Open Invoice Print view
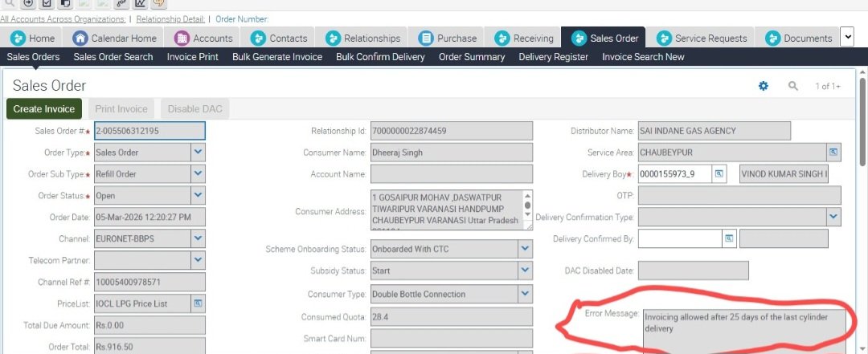Screen dimensions: 868x354 pos(193,56)
